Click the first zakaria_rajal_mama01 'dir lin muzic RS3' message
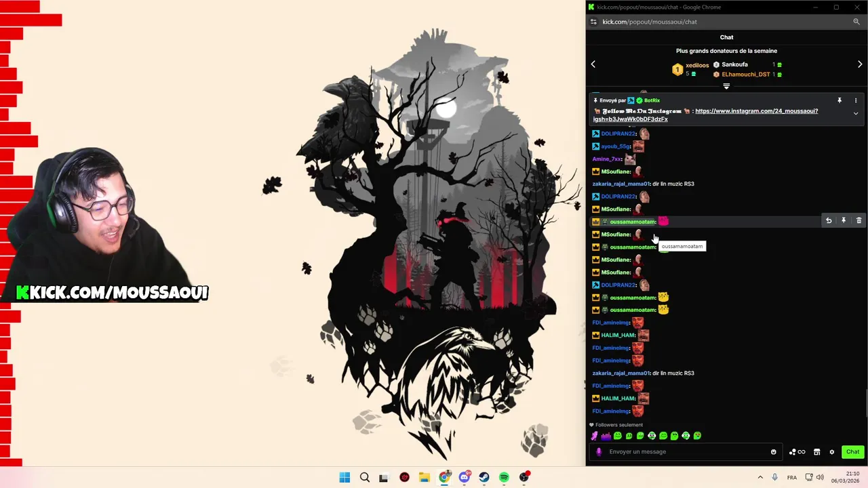 click(643, 184)
